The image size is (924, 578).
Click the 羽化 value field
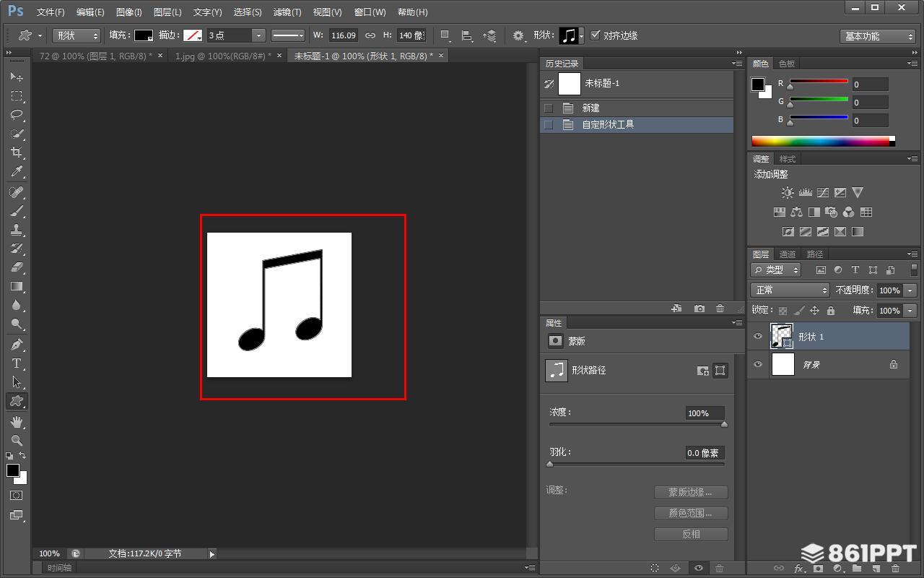705,453
